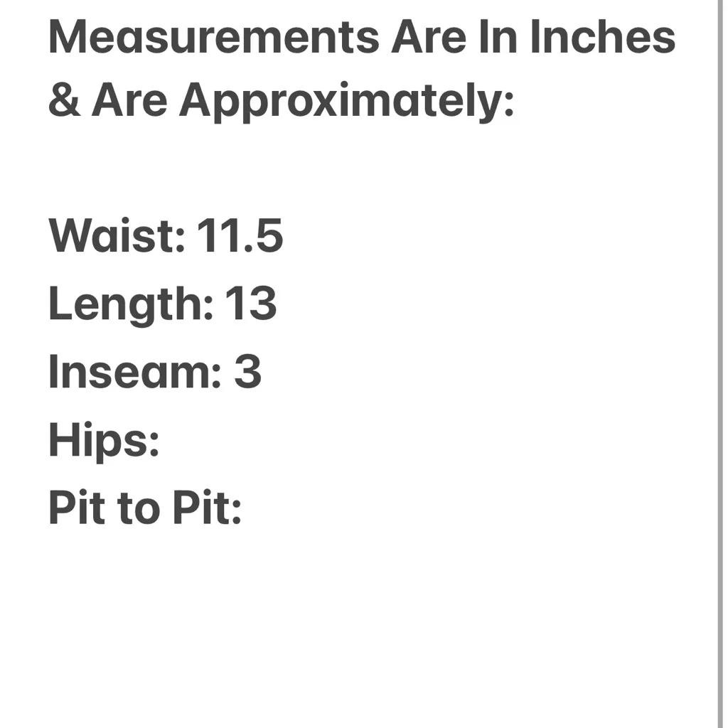
Task: Click the word "Are" after the ampersand
Action: (x=129, y=101)
